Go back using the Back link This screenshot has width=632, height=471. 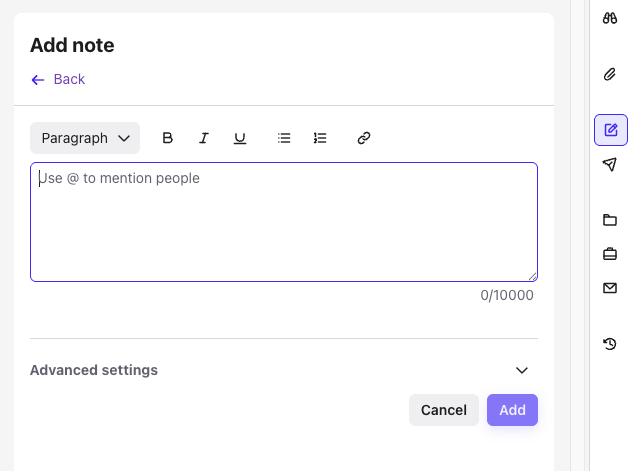click(58, 79)
